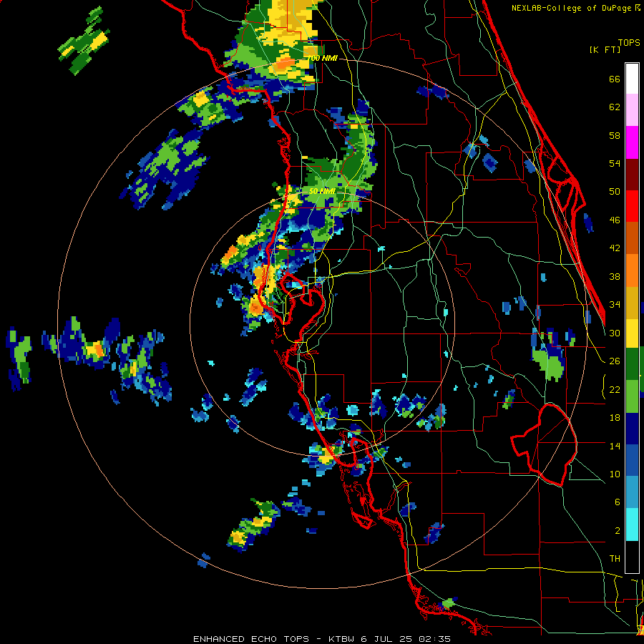
Task: Click the 34 legend value
Action: pos(615,305)
